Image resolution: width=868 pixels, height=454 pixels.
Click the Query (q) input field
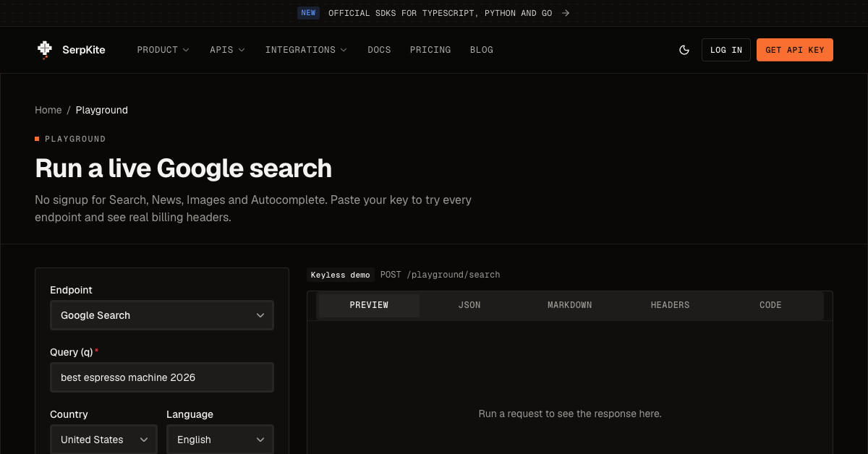tap(162, 377)
